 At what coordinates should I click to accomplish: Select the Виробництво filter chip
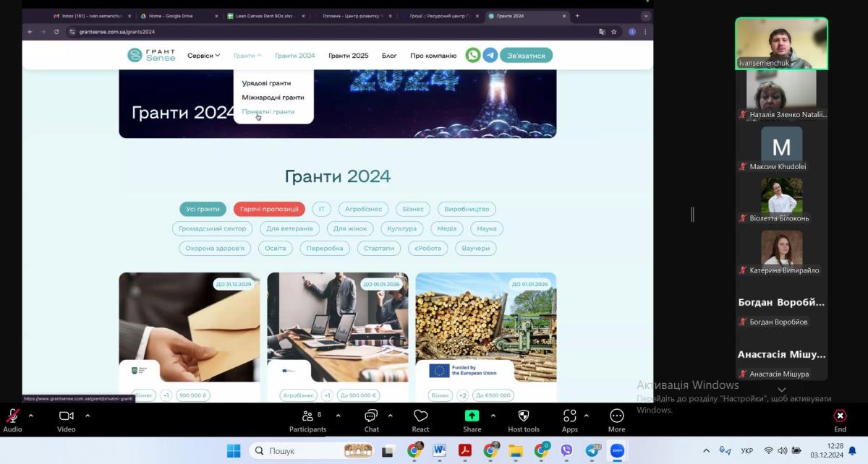coord(467,209)
